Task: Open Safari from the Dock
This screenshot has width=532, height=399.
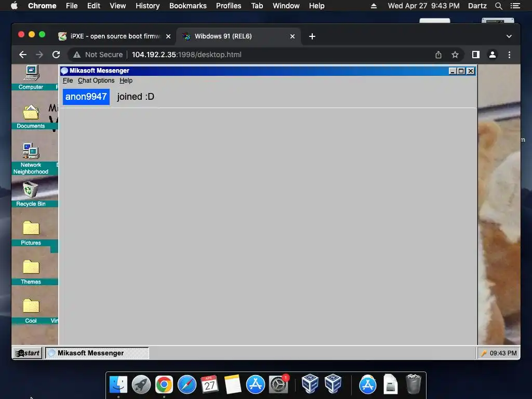Action: (187, 385)
